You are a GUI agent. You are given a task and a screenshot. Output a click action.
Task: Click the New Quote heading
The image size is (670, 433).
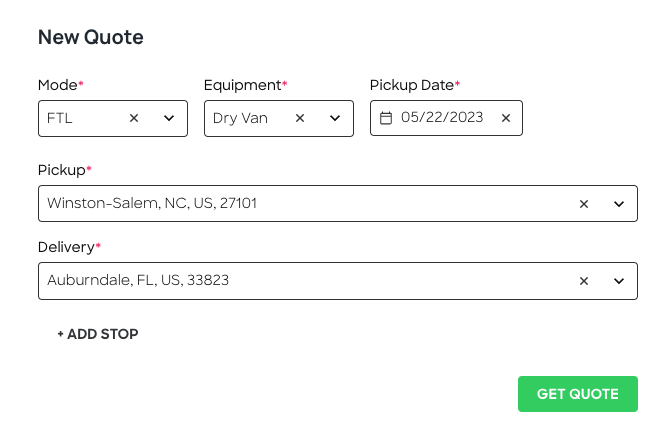[x=91, y=37]
